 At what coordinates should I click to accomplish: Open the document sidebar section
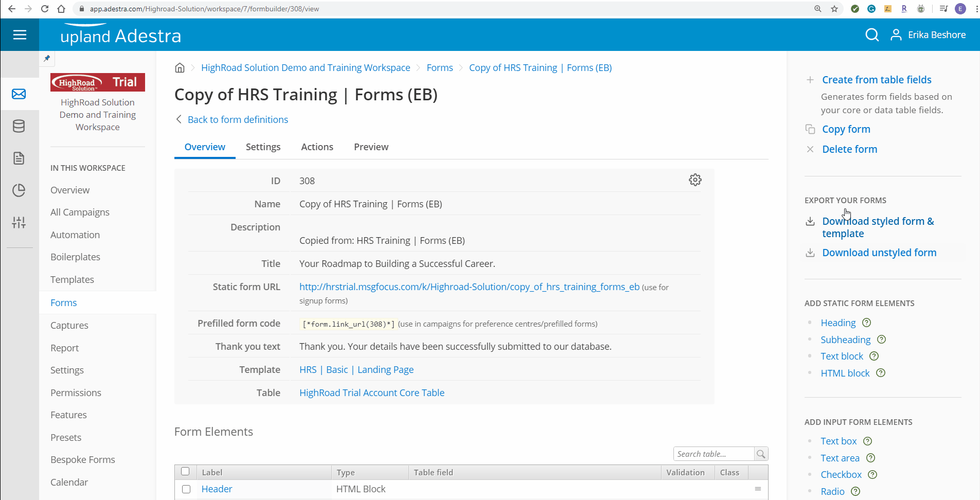pos(19,158)
